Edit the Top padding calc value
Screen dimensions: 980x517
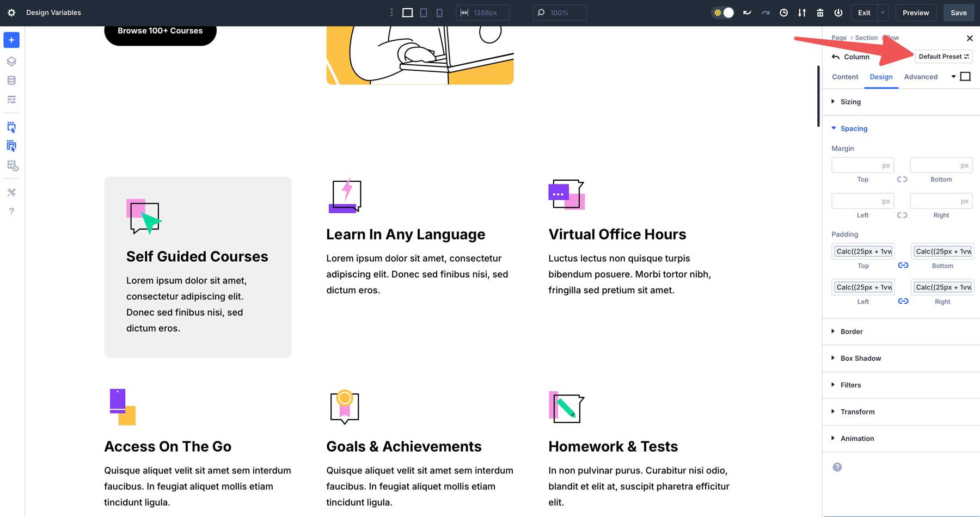click(x=863, y=251)
